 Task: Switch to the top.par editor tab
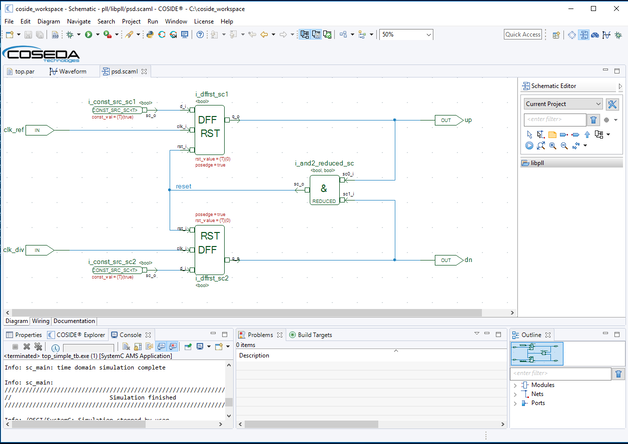tap(21, 72)
